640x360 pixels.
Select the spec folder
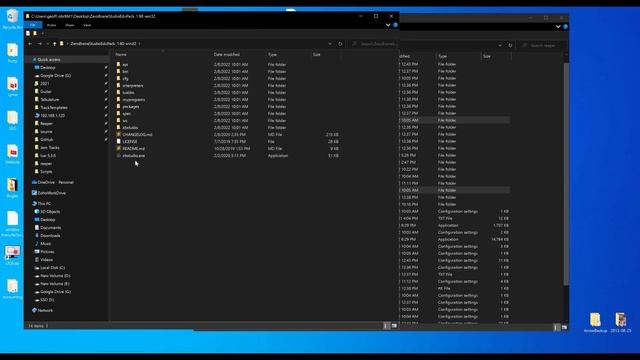click(x=127, y=113)
